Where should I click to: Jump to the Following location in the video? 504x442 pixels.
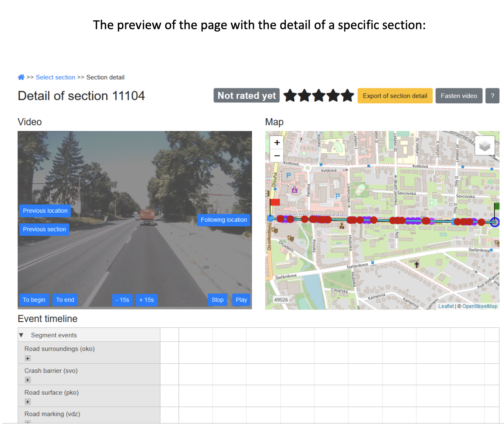click(223, 219)
